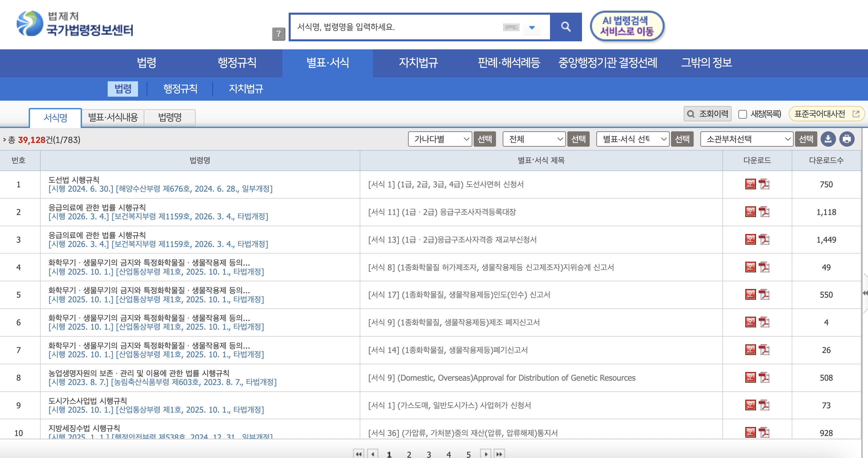868x458 pixels.
Task: Click the magnifier search button
Action: pyautogui.click(x=565, y=27)
